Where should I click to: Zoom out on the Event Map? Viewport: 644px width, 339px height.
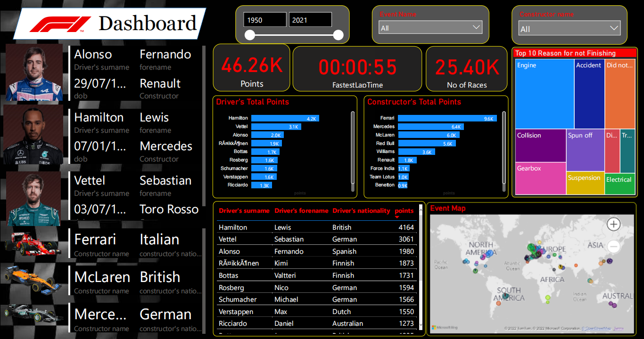pyautogui.click(x=613, y=246)
